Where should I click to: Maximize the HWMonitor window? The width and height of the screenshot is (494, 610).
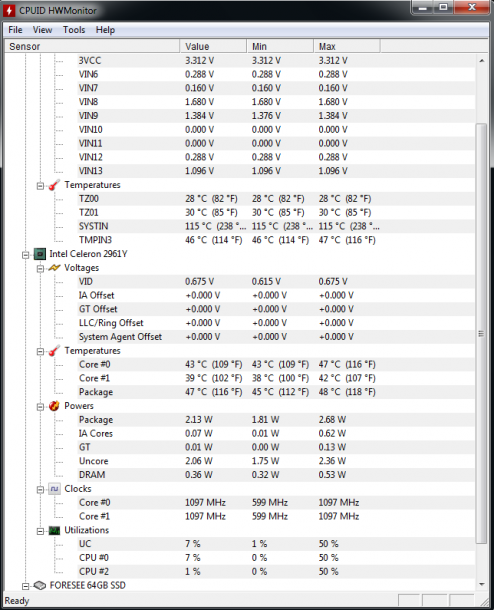[443, 7]
